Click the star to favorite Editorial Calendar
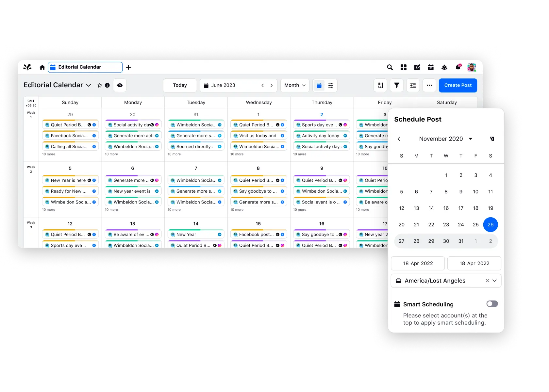Image resolution: width=549 pixels, height=392 pixels. (99, 85)
